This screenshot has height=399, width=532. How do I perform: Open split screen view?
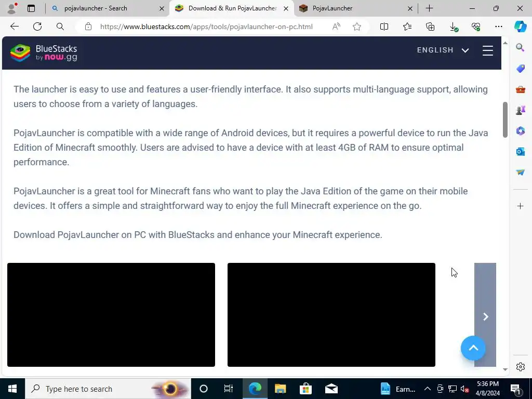[384, 26]
